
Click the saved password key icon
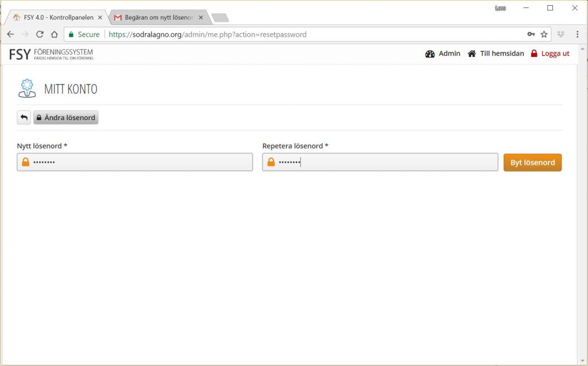point(531,34)
